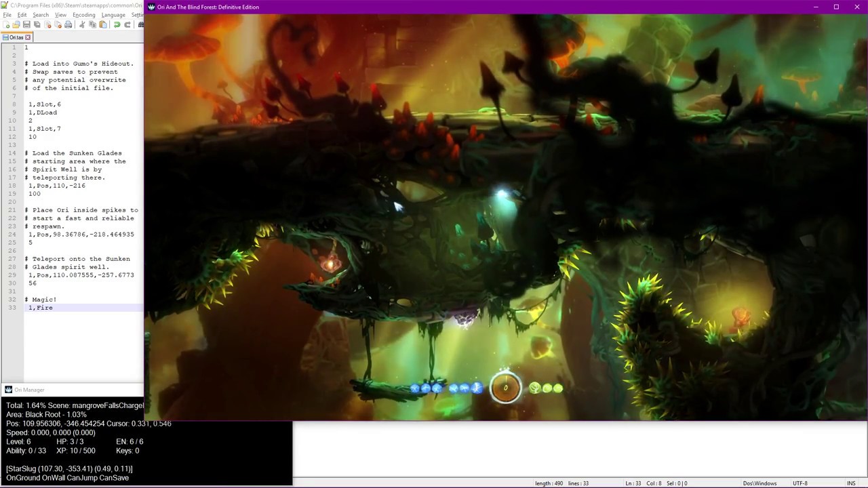Click the StarSlug entity info line
This screenshot has width=868, height=488.
(69, 468)
